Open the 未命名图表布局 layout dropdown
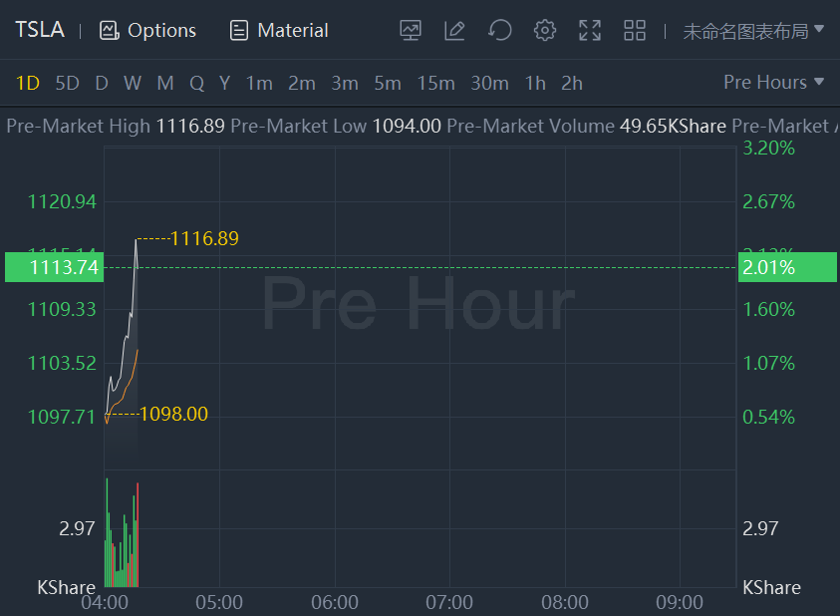 (753, 30)
